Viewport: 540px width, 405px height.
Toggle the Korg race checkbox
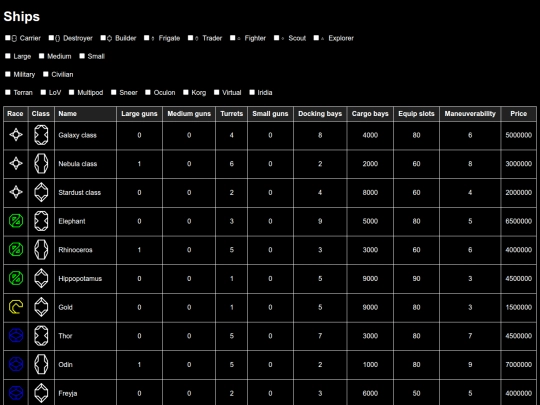click(186, 92)
